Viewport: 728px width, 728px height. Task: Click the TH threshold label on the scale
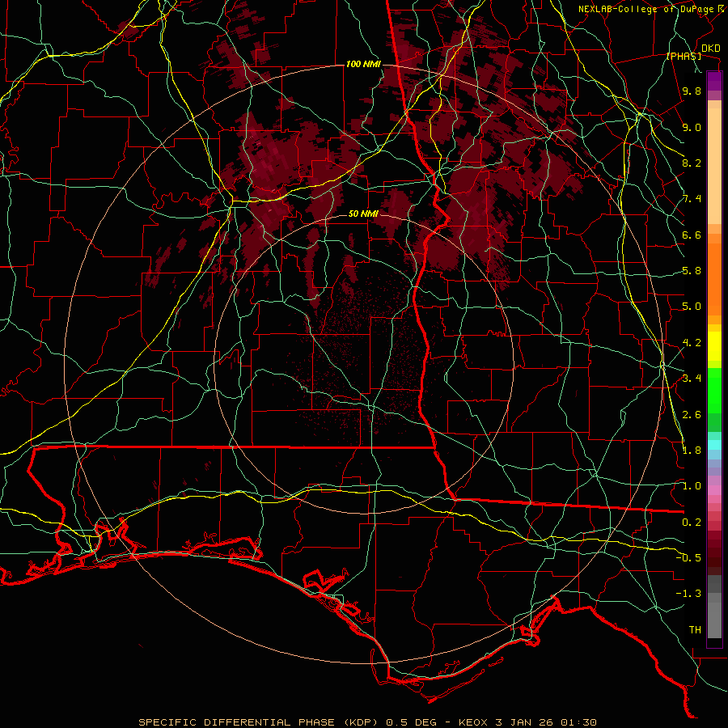pyautogui.click(x=695, y=630)
